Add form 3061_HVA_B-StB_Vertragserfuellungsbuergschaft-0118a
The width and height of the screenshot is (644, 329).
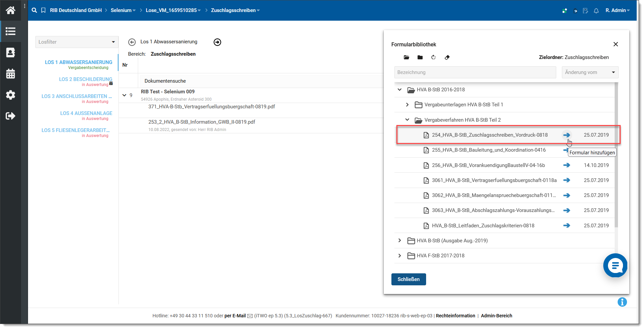click(567, 180)
